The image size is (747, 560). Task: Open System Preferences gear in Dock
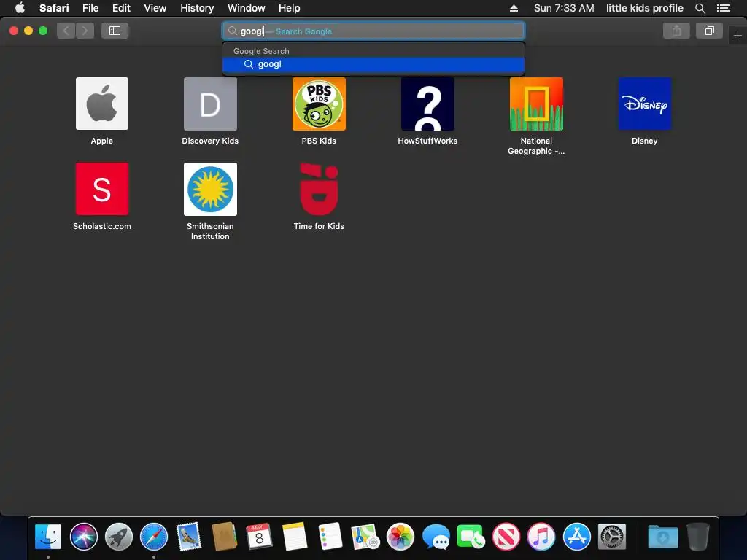tap(612, 537)
